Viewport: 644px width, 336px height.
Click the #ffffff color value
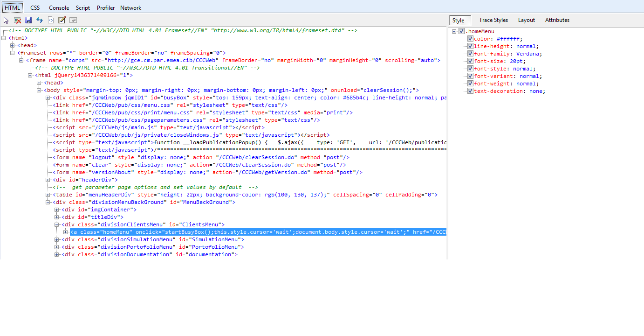508,39
